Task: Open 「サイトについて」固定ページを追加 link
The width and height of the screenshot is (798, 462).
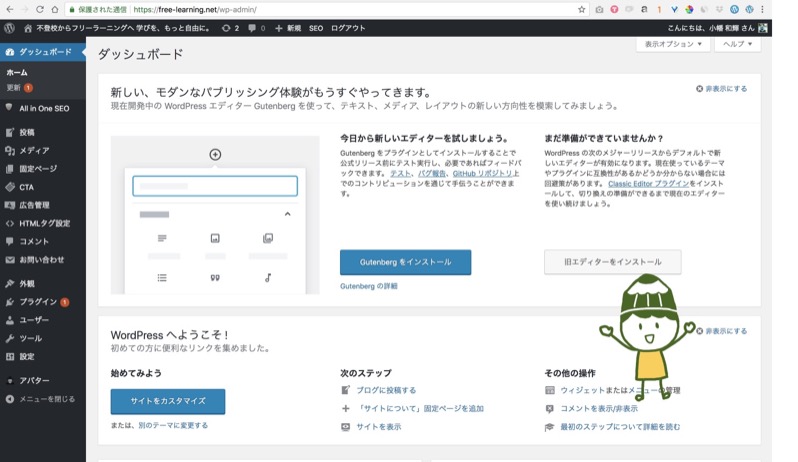Action: click(420, 409)
